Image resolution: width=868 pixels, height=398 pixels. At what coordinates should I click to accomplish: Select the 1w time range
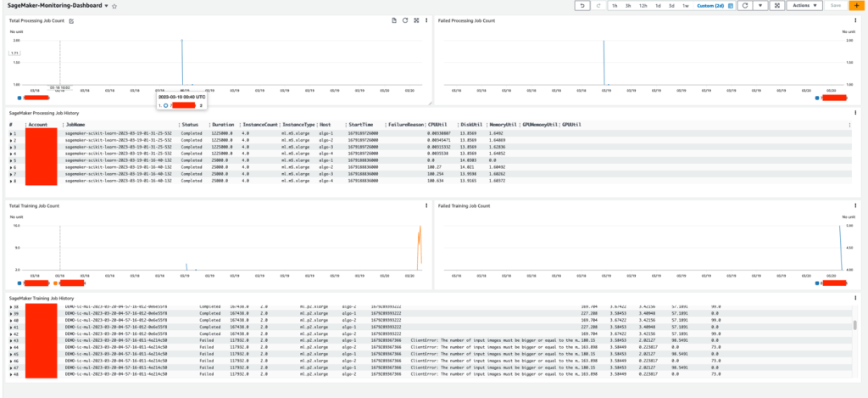tap(685, 6)
